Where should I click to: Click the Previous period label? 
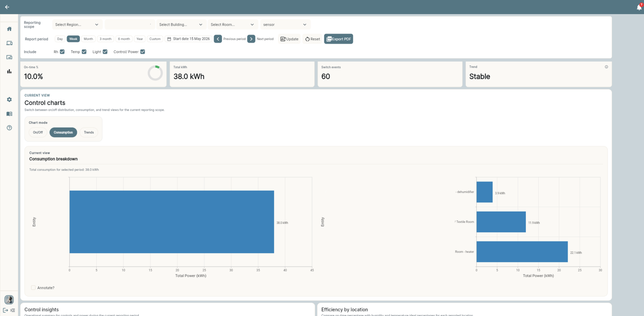[234, 39]
